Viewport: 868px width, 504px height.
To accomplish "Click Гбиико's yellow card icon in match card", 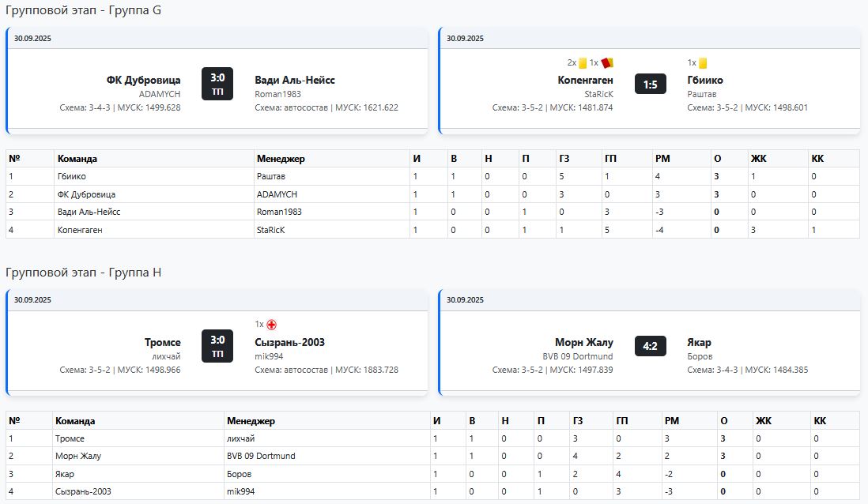I will (703, 63).
